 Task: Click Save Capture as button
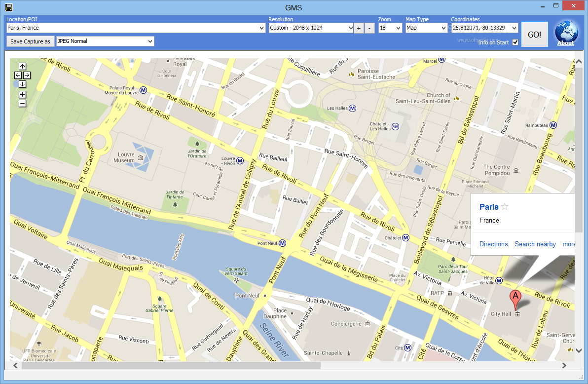point(30,41)
